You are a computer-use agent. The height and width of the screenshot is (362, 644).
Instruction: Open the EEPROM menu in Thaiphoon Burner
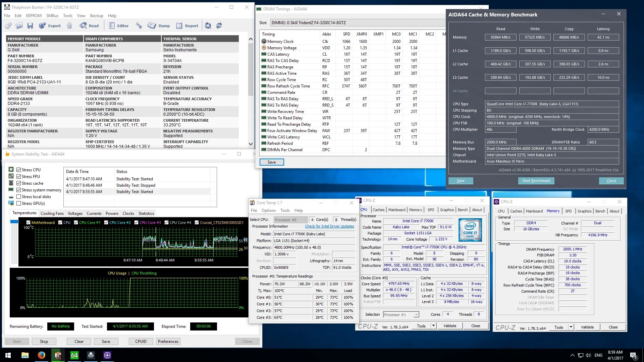(x=34, y=16)
